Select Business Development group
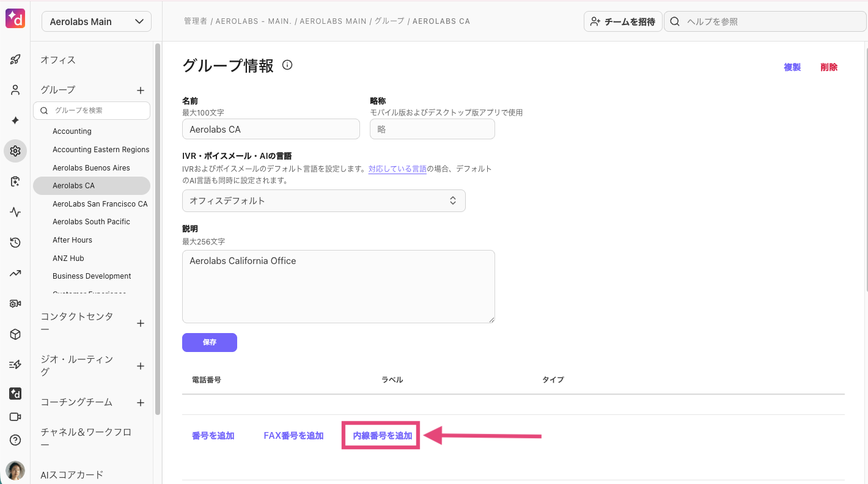The image size is (868, 484). [92, 276]
